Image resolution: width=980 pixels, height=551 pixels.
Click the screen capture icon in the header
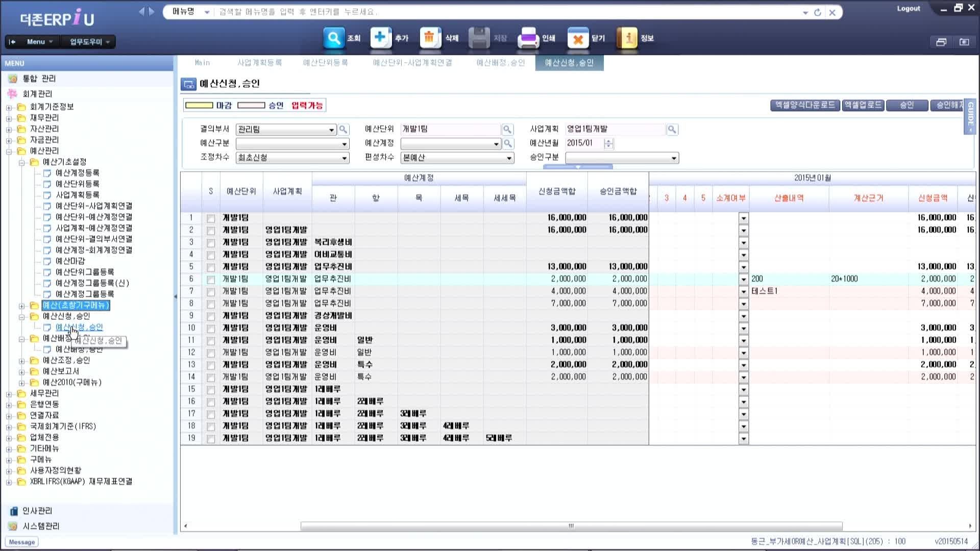point(964,42)
